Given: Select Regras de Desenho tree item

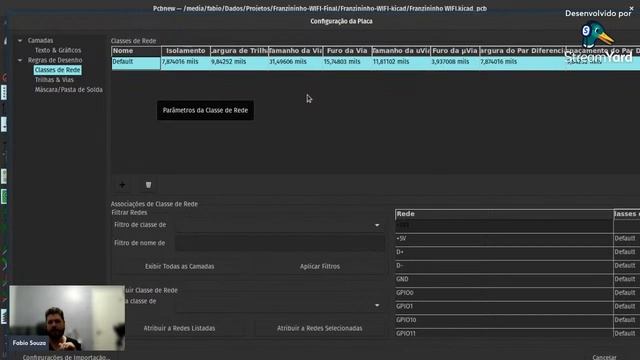Looking at the screenshot, I should coord(55,60).
